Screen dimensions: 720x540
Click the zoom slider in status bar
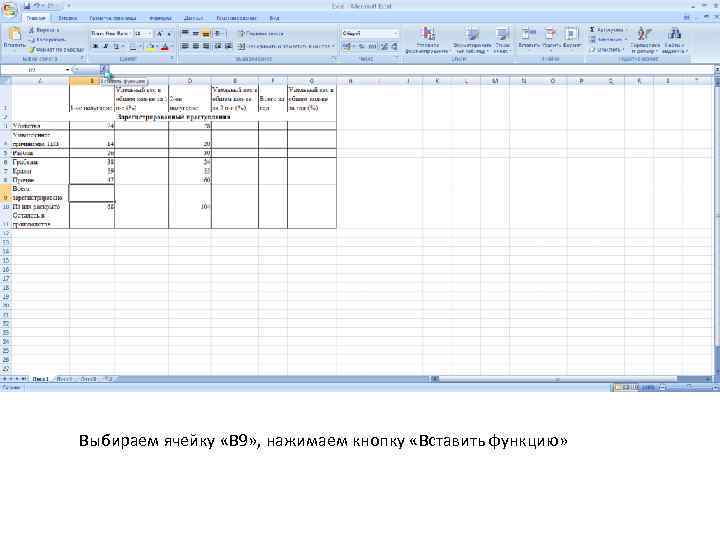click(x=689, y=388)
